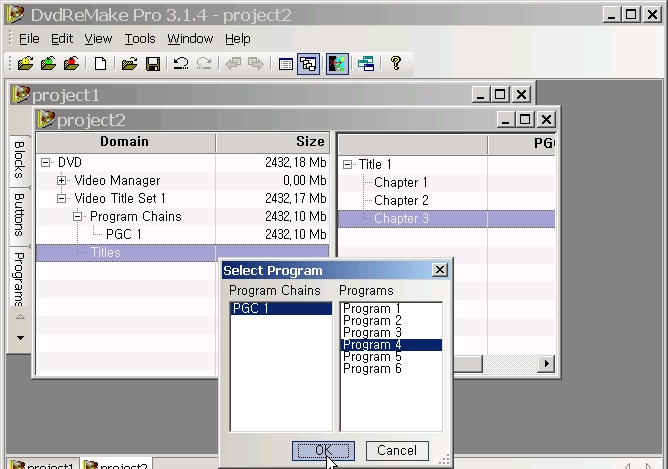The height and width of the screenshot is (469, 668).
Task: Click the cascade windows toolbar icon
Action: (366, 64)
